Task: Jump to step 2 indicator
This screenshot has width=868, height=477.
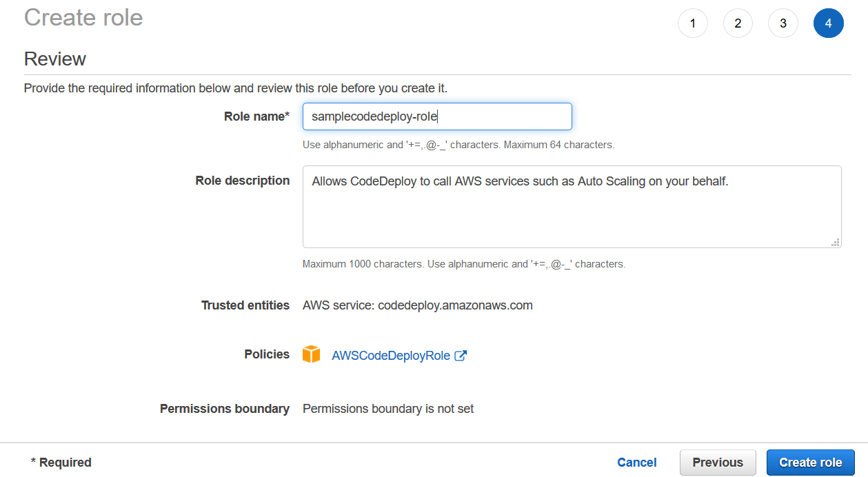Action: (x=738, y=23)
